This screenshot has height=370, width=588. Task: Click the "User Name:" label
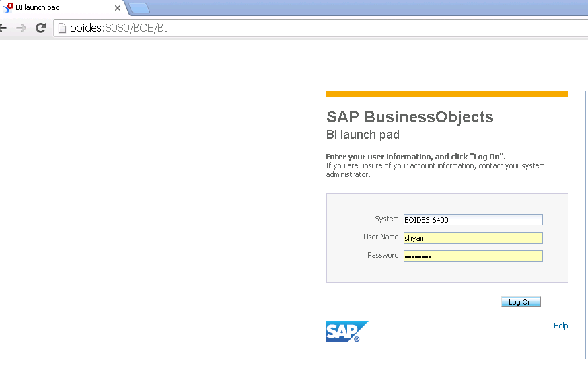(x=382, y=237)
